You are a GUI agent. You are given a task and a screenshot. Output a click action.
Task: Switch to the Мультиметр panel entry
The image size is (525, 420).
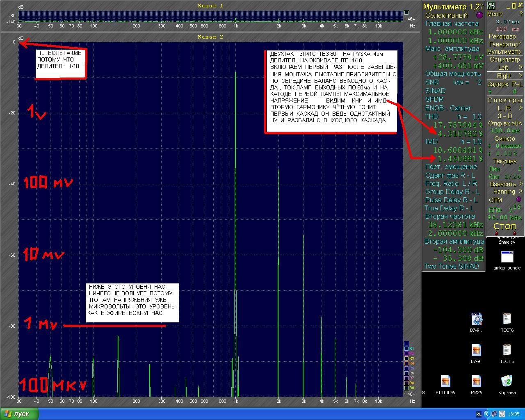(504, 52)
